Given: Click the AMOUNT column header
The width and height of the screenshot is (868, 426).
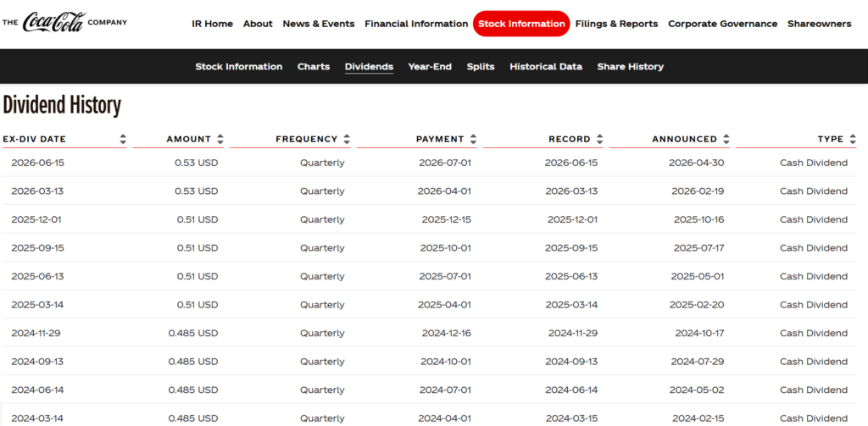Looking at the screenshot, I should pyautogui.click(x=189, y=140).
